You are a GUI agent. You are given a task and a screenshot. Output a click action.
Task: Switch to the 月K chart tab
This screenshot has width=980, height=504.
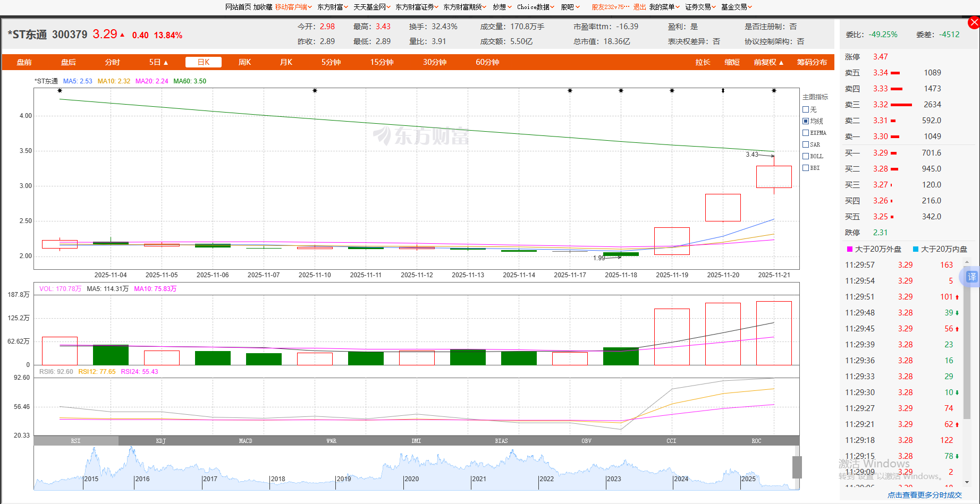286,62
